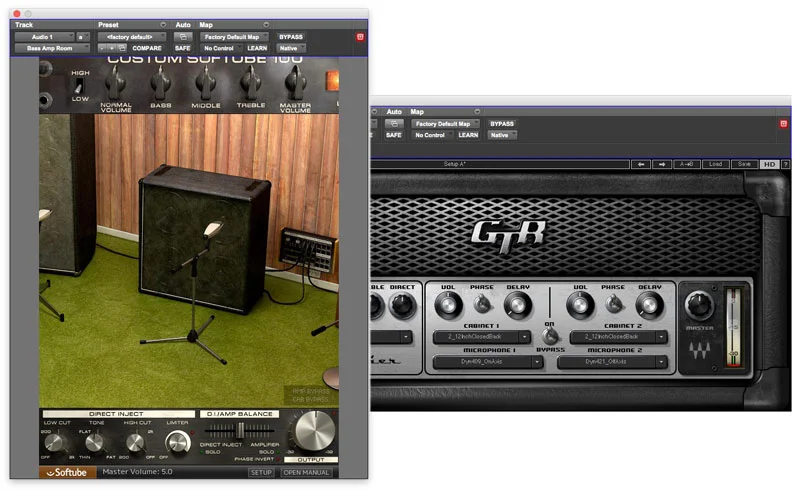Click the Cabinet 1 Vol knob in GTR
This screenshot has width=800, height=490.
tap(448, 306)
